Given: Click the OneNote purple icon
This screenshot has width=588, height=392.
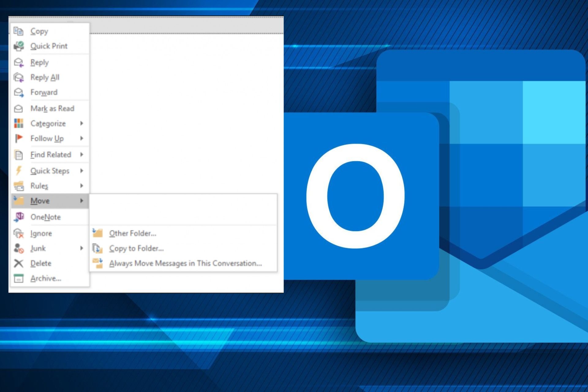Looking at the screenshot, I should [x=19, y=217].
